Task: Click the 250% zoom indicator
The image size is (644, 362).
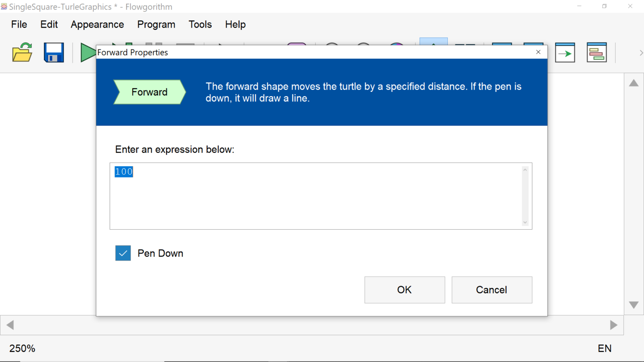Action: pyautogui.click(x=23, y=348)
